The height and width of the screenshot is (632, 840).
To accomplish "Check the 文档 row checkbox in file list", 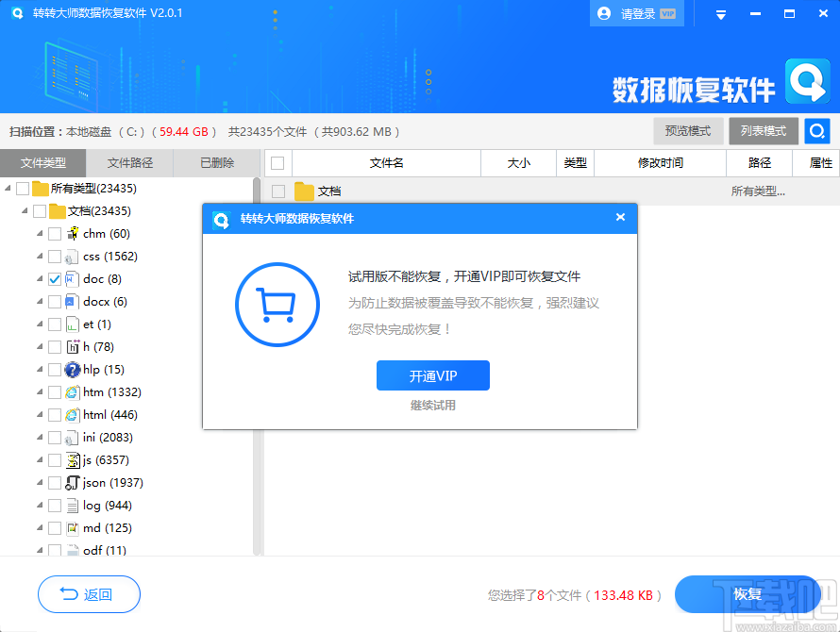I will 278,191.
